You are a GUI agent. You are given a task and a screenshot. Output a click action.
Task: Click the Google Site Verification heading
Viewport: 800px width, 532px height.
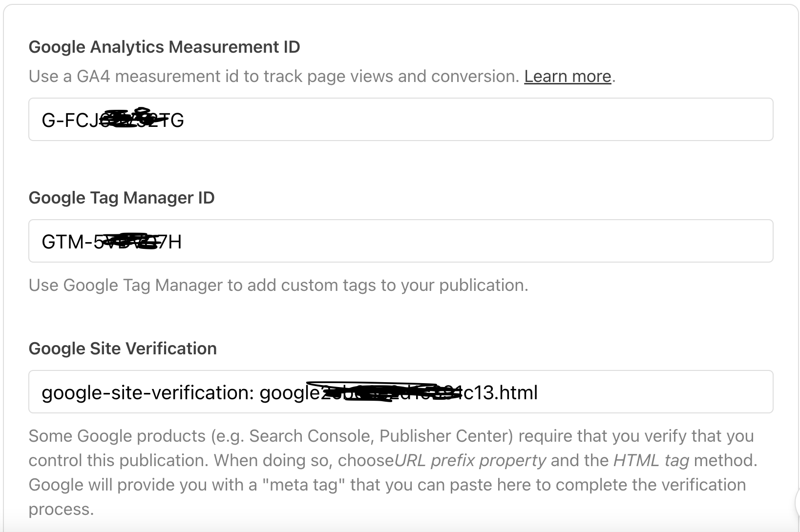pos(123,348)
